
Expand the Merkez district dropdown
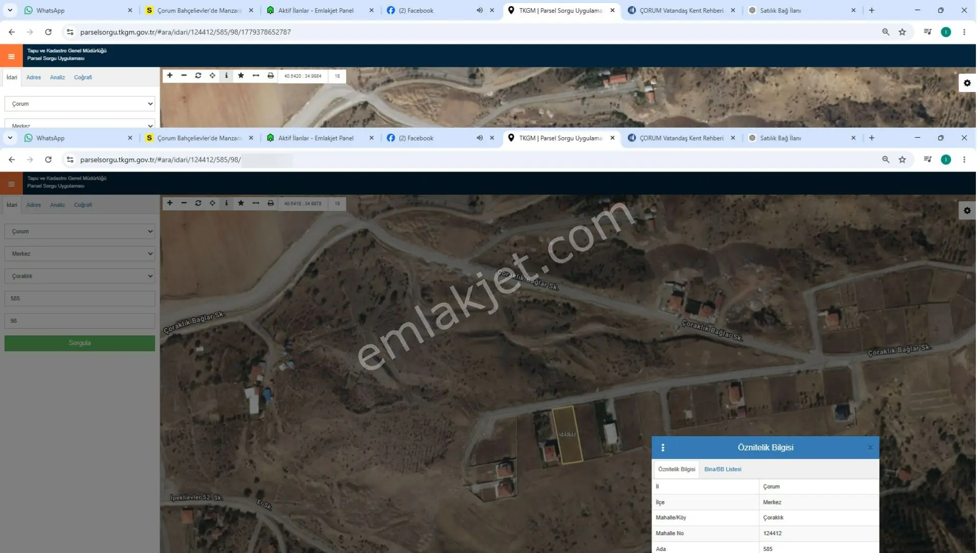(80, 254)
